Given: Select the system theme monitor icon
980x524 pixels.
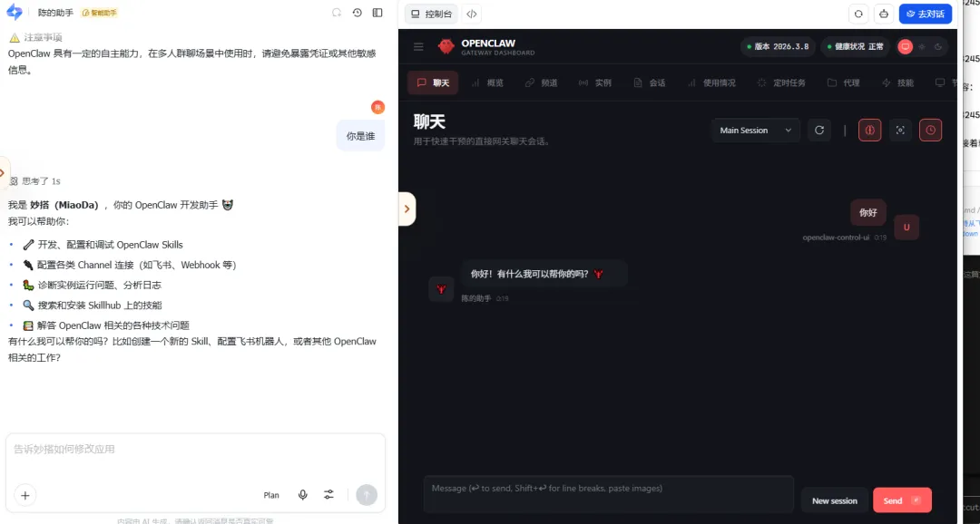Looking at the screenshot, I should pyautogui.click(x=905, y=47).
